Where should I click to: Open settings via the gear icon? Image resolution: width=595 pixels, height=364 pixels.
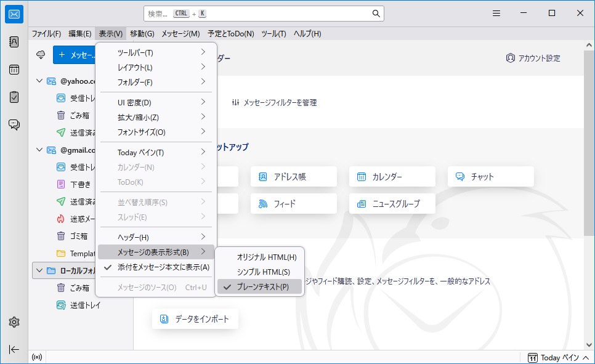pos(14,322)
